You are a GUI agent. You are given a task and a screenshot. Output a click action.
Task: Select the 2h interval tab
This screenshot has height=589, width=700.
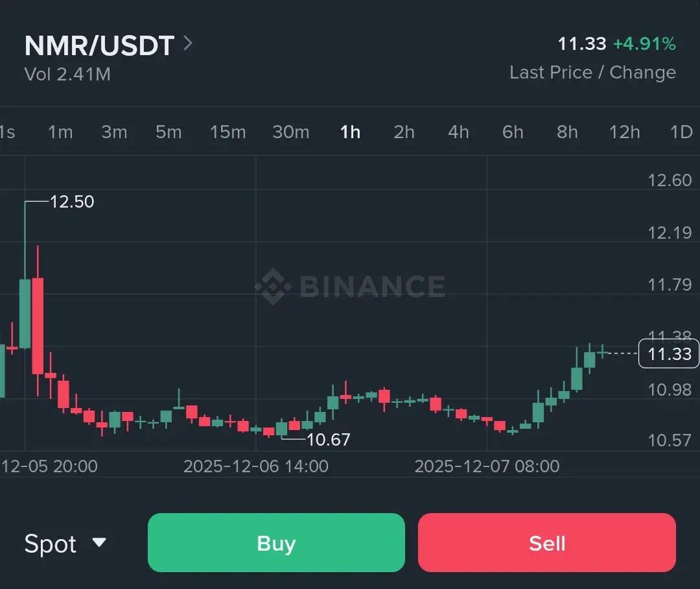(x=404, y=132)
